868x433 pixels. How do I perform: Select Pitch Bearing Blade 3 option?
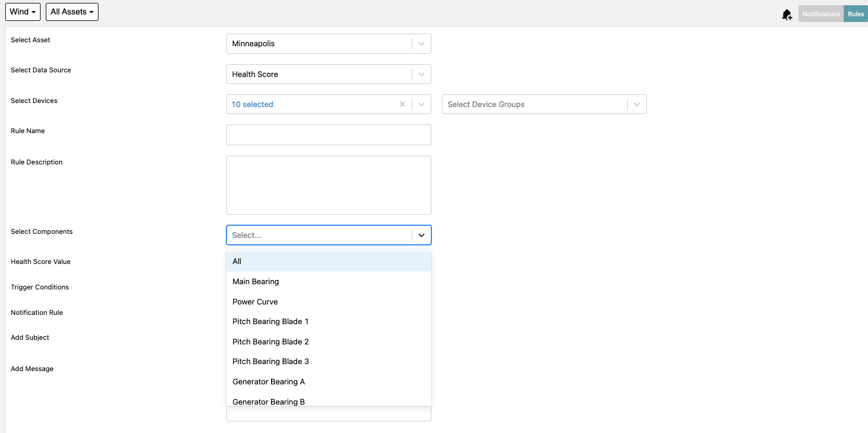pyautogui.click(x=329, y=361)
